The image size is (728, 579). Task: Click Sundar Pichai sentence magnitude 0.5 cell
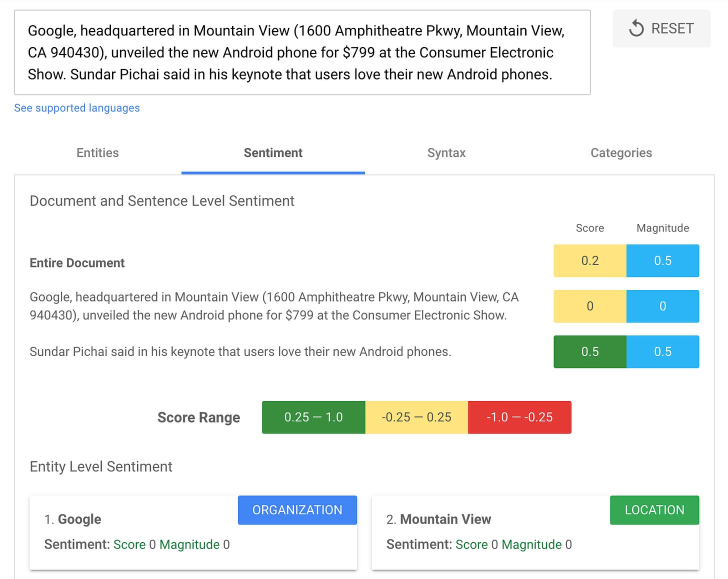[x=663, y=351]
